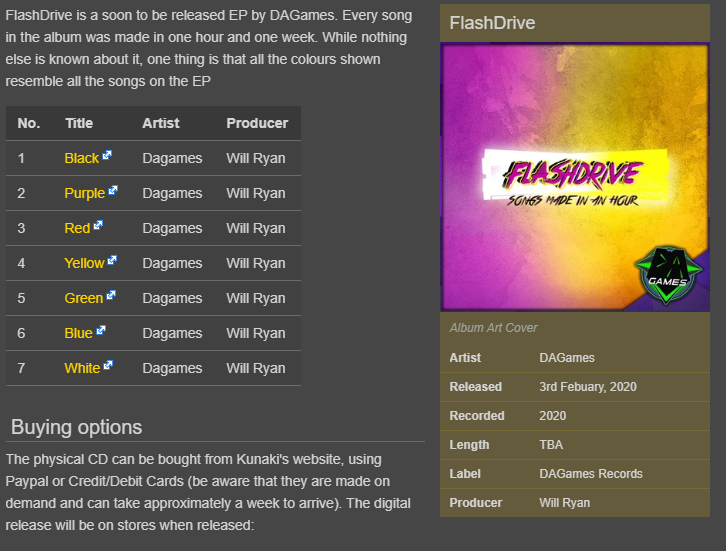Image resolution: width=726 pixels, height=551 pixels.
Task: Click the 'Buying options' section heading
Action: pos(76,427)
